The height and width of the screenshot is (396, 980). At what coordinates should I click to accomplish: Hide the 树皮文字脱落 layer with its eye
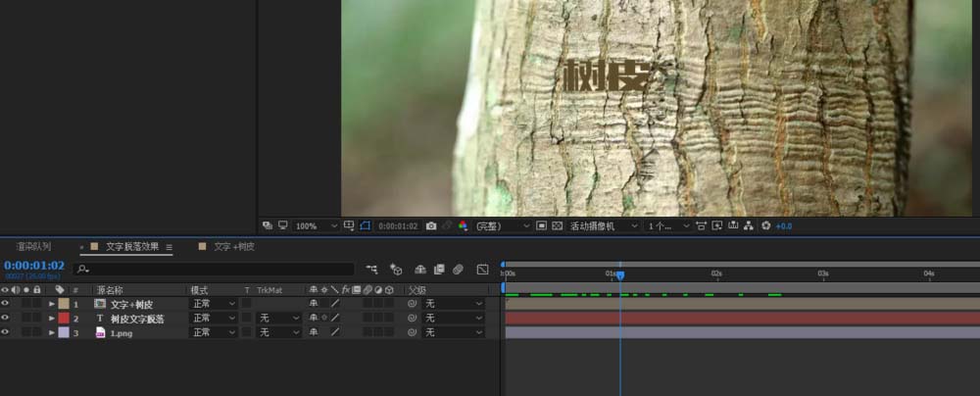(5, 318)
